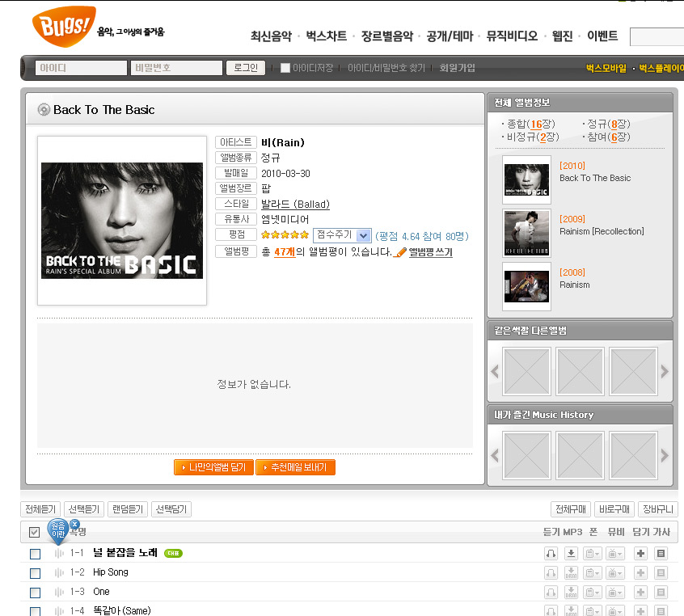Play the track 널 붙잡을 노래 with its headphone icon
684x616 pixels.
[551, 553]
